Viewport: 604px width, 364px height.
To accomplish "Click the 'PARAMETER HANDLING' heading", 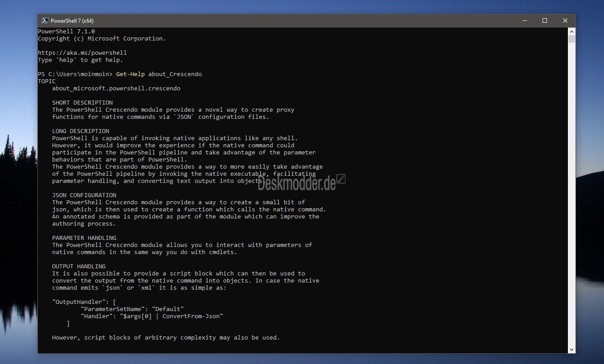I will click(84, 238).
